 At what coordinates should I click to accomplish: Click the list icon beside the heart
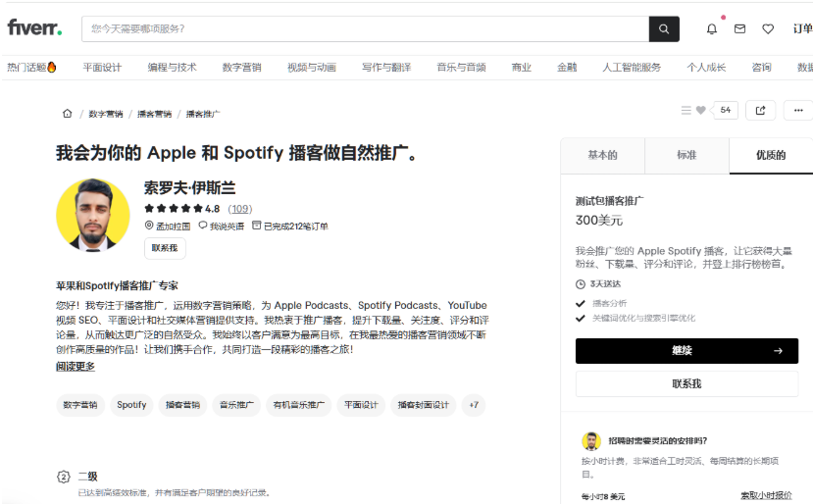(x=686, y=110)
